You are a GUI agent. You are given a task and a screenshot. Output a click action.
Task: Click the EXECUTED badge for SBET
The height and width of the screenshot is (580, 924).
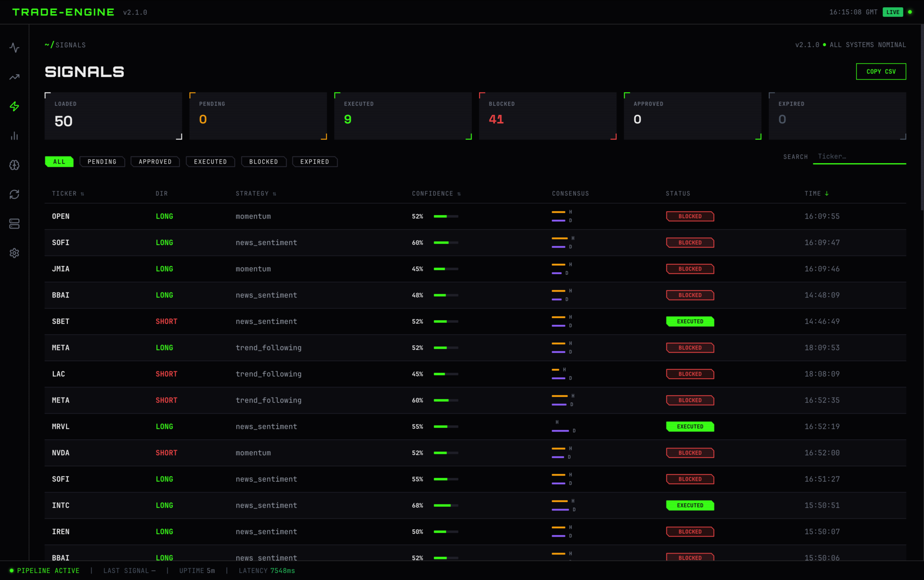click(690, 322)
